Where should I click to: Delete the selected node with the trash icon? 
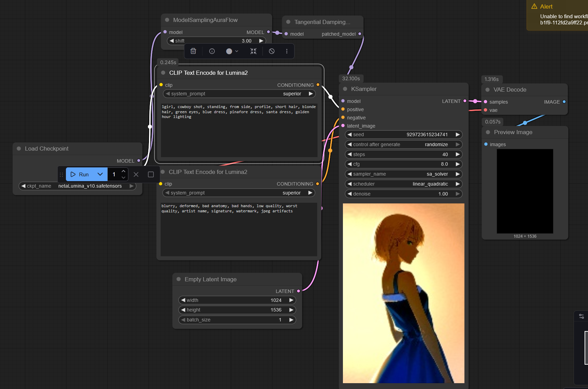tap(193, 51)
